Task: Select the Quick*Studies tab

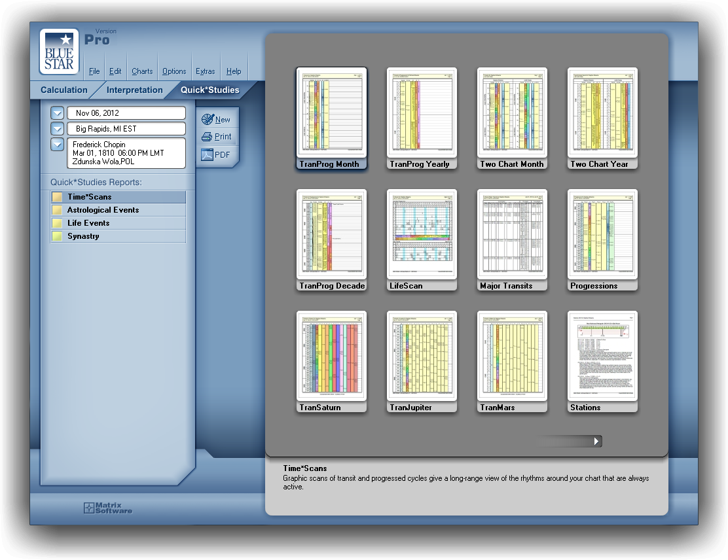Action: pos(210,90)
